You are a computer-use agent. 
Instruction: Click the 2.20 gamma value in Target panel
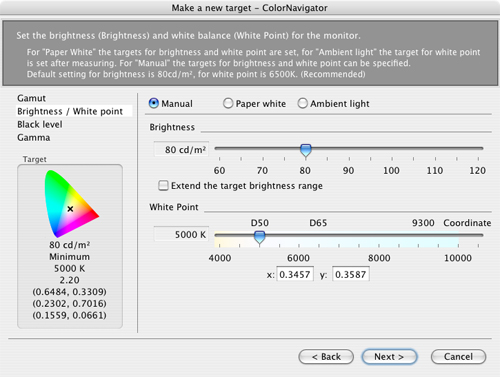69,280
